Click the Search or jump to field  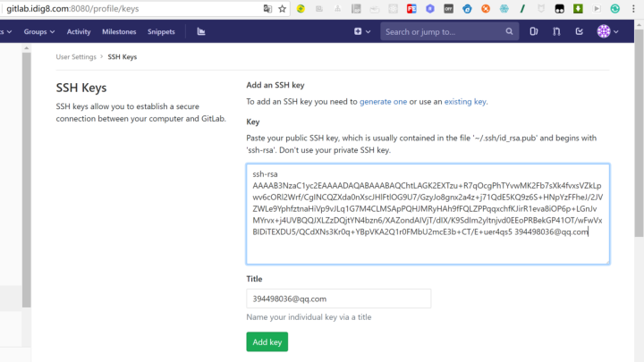449,31
